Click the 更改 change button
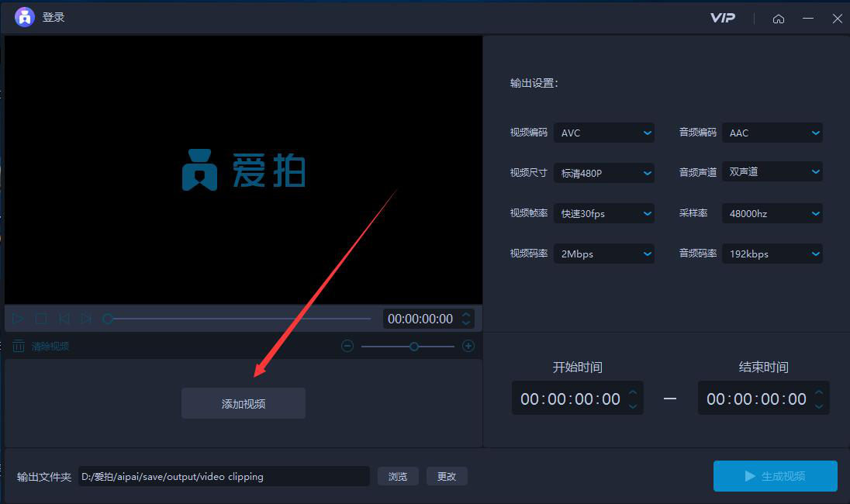The height and width of the screenshot is (504, 850). 447,476
